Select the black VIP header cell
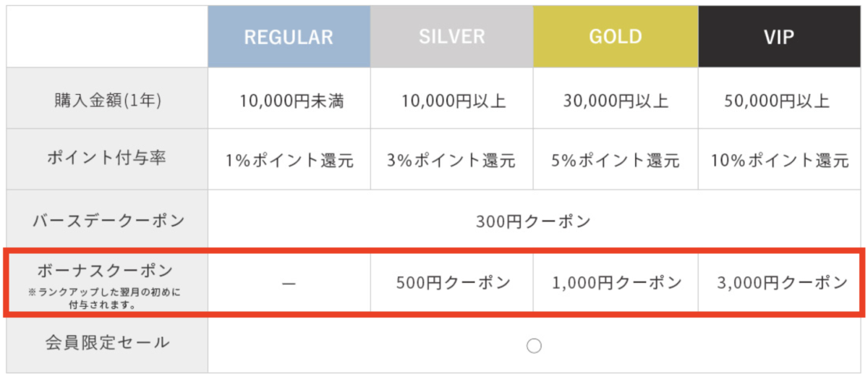 coord(780,37)
